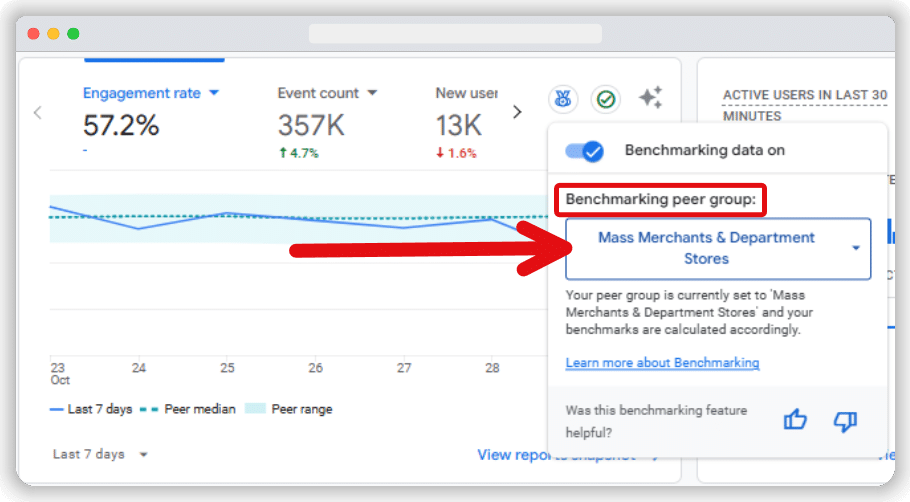Viewport: 910px width, 502px height.
Task: Click the 'Was this benchmarking feature helpful?' text
Action: pos(656,421)
